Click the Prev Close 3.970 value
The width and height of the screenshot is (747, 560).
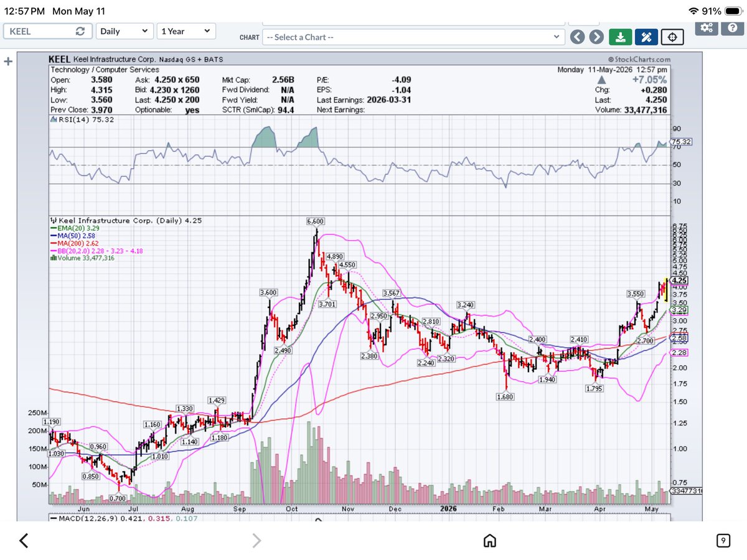(x=101, y=110)
